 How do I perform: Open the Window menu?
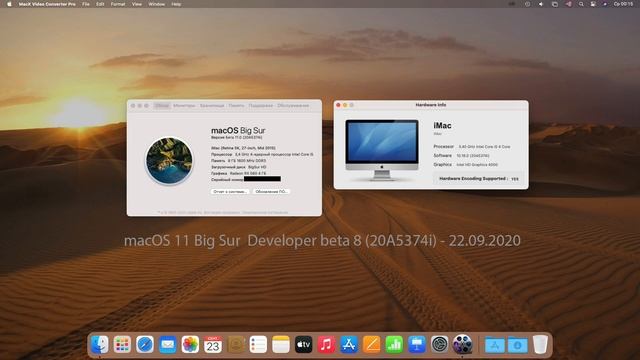pos(156,4)
